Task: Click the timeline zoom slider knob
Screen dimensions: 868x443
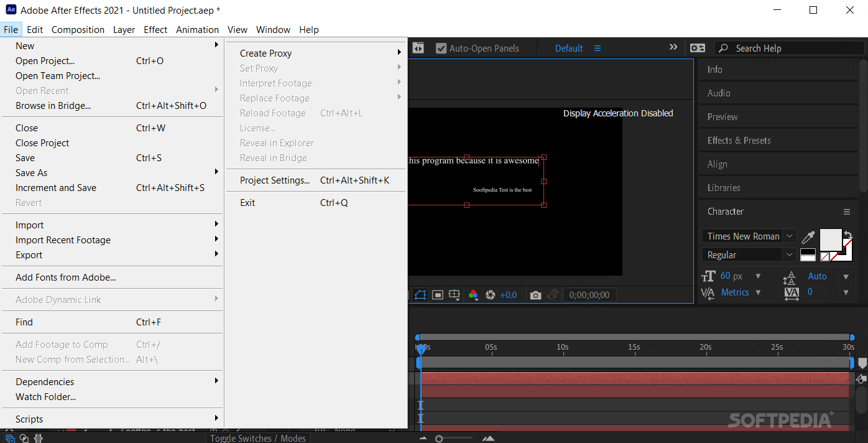Action: pos(439,439)
